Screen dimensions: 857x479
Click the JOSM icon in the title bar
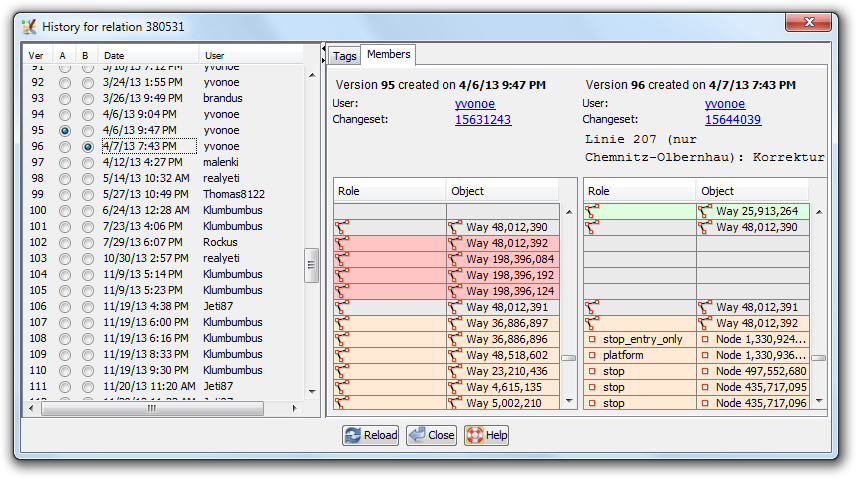[29, 26]
